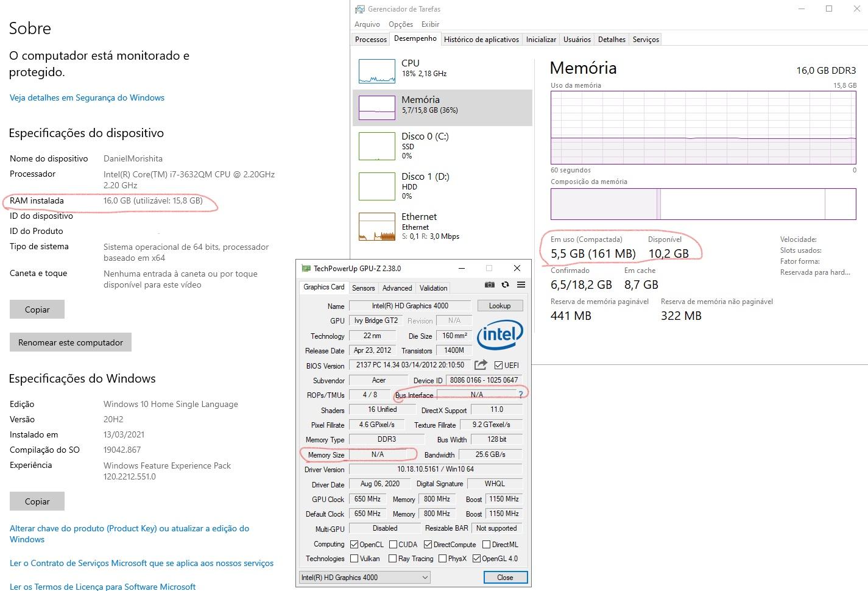The width and height of the screenshot is (868, 591).
Task: Open the GPU-Z Advanced tab
Action: [397, 288]
